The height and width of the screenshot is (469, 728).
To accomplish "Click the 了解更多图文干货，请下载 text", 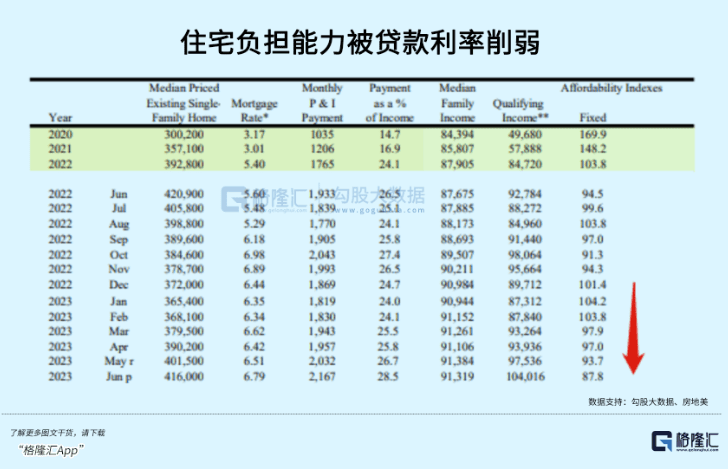I will coord(58,433).
